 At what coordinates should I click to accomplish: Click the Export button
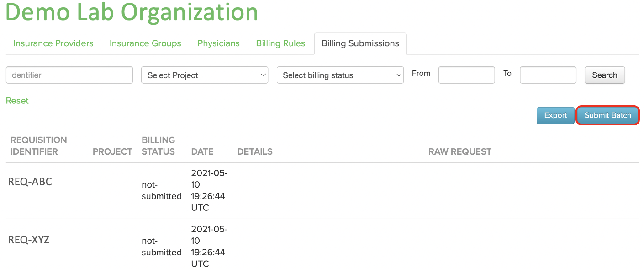coord(555,115)
